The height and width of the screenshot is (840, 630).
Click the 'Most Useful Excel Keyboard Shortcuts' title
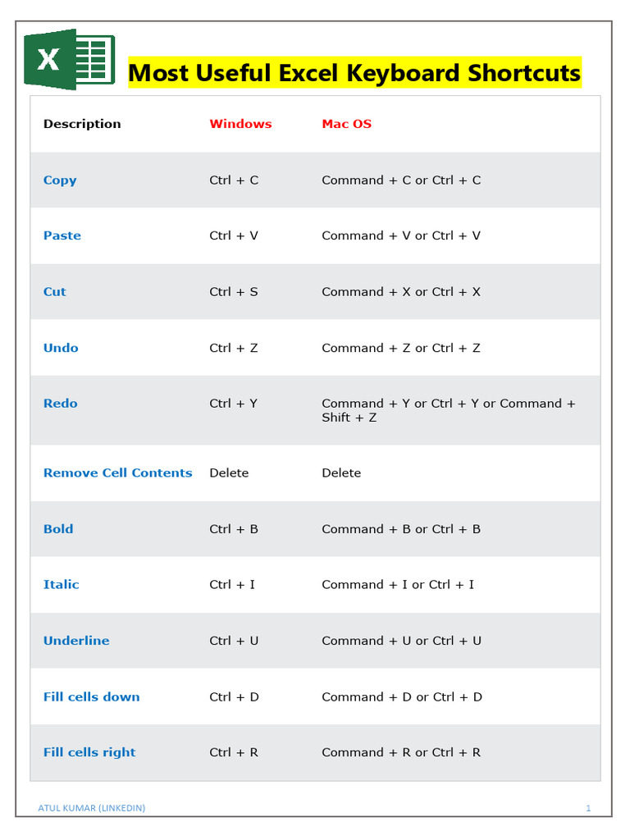(354, 73)
